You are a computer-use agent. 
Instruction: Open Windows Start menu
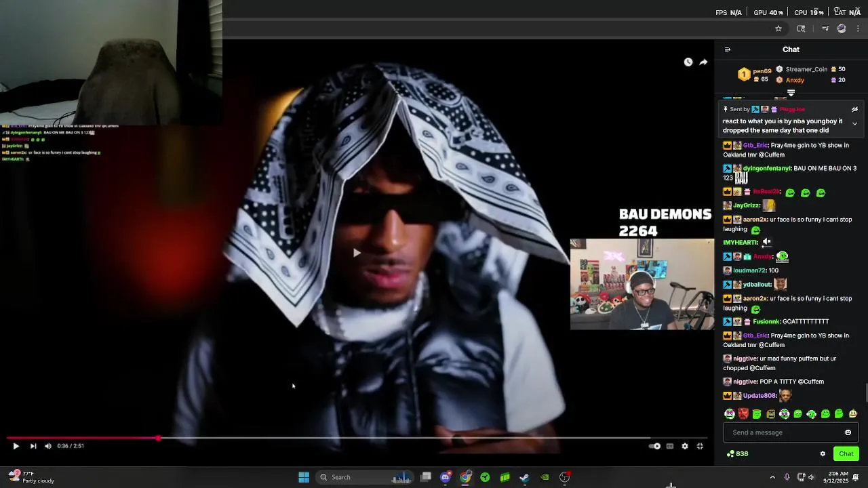point(304,477)
